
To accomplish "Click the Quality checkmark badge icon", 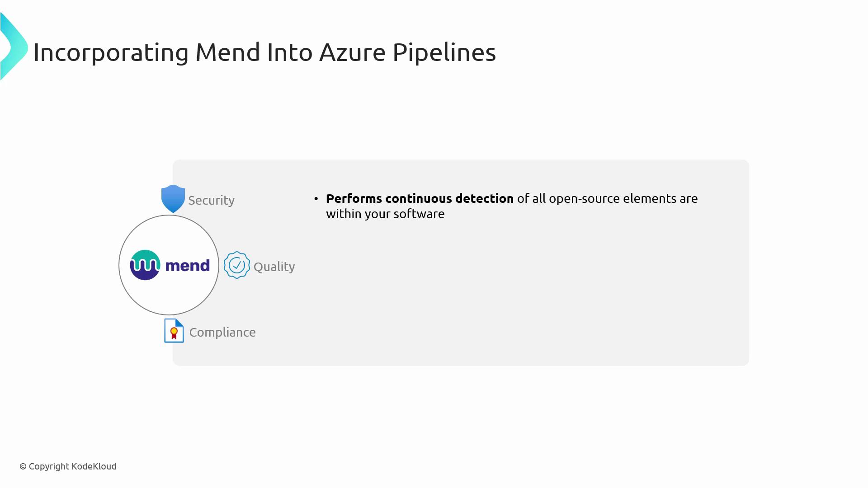I will tap(236, 265).
